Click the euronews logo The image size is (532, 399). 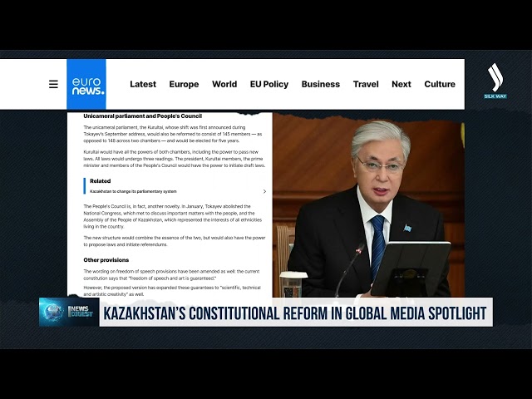pos(86,84)
